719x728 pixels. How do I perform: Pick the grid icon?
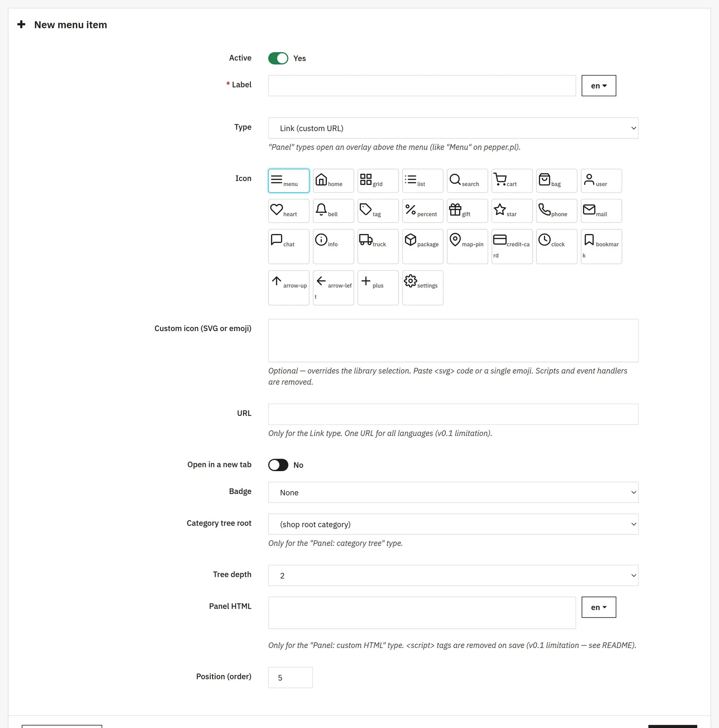378,181
